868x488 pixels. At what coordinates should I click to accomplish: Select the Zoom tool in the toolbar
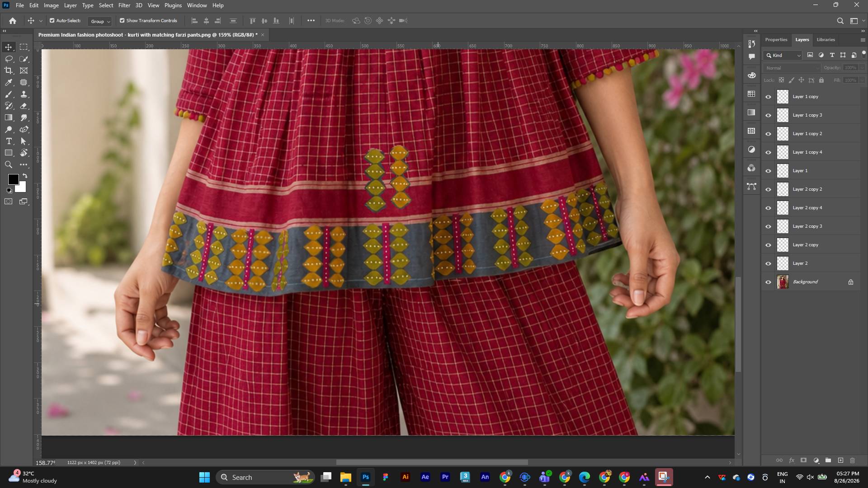[9, 164]
